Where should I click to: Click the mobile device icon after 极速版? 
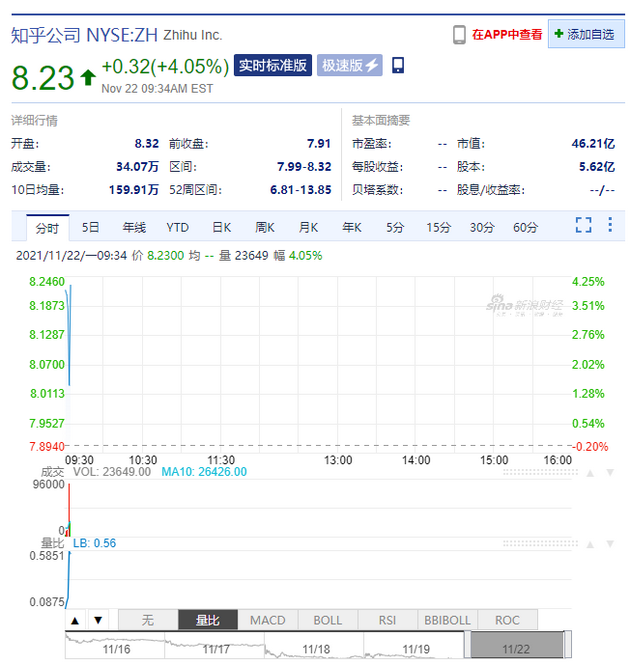point(398,65)
